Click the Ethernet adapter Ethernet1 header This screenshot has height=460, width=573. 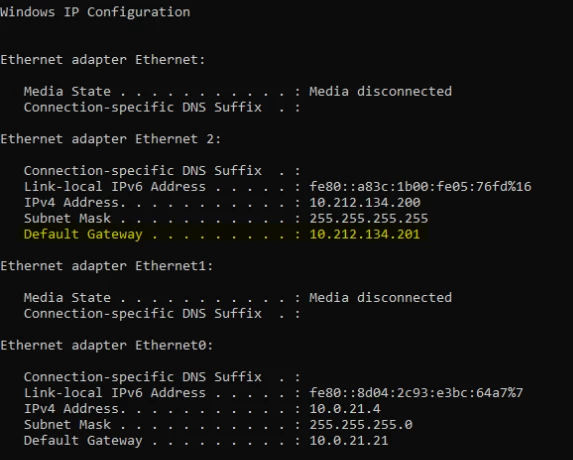[106, 266]
